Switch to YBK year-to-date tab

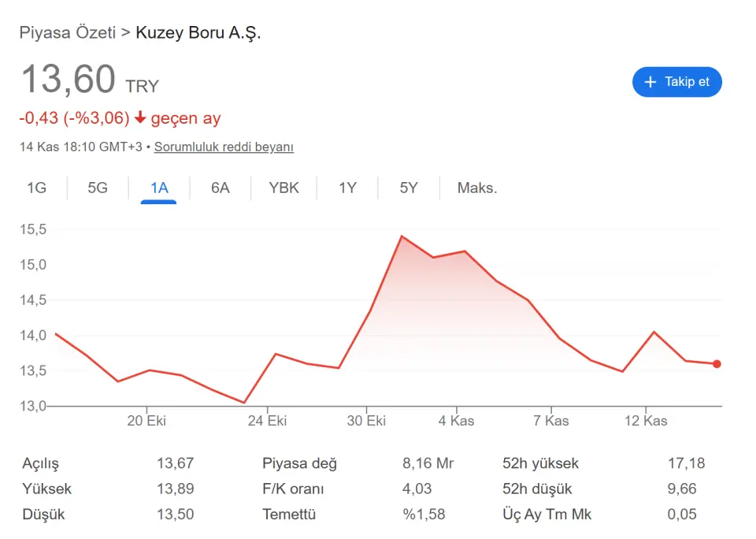tap(283, 188)
